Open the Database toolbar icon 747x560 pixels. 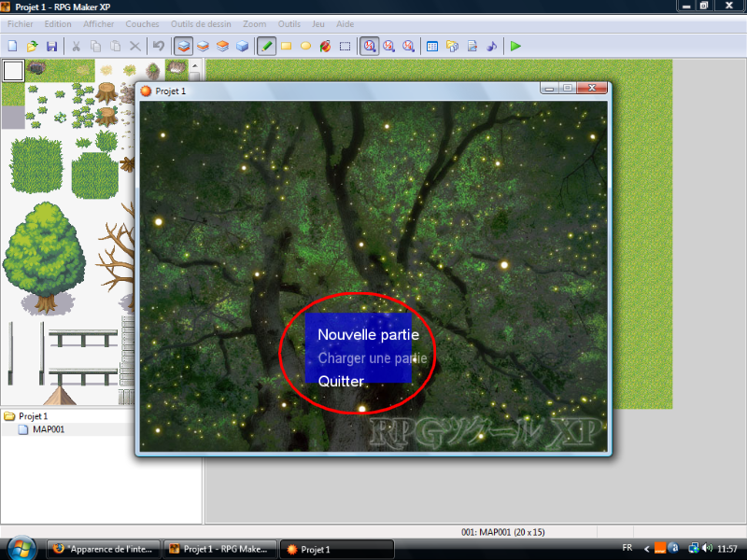(x=431, y=45)
